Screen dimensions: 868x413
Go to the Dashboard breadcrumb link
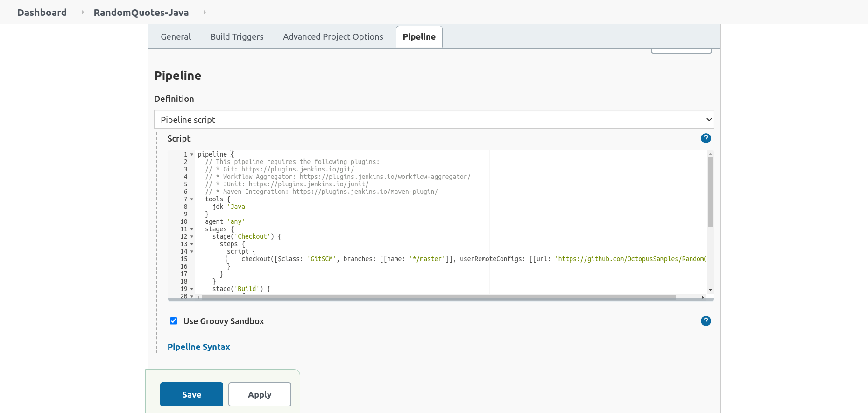42,13
